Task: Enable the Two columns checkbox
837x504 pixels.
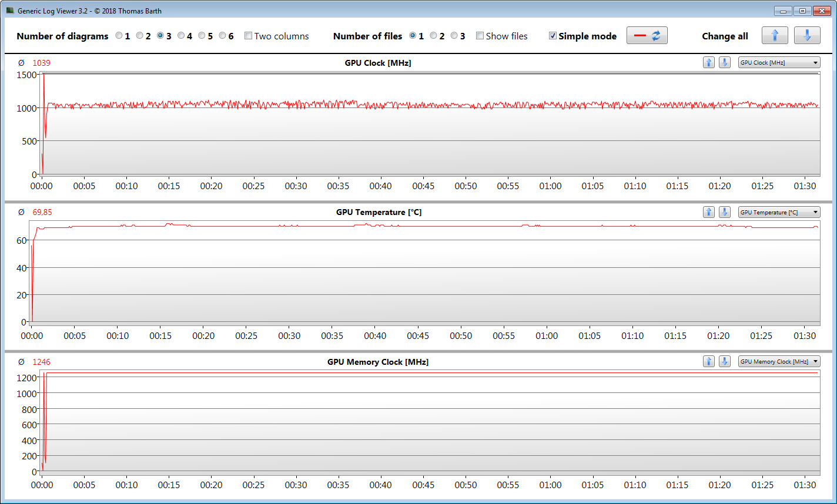Action: click(x=248, y=36)
